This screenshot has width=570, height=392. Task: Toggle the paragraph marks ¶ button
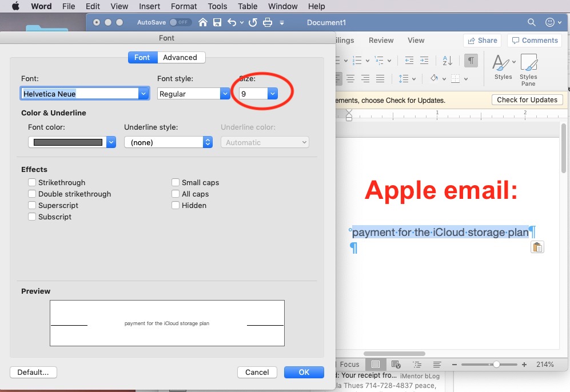click(x=471, y=61)
